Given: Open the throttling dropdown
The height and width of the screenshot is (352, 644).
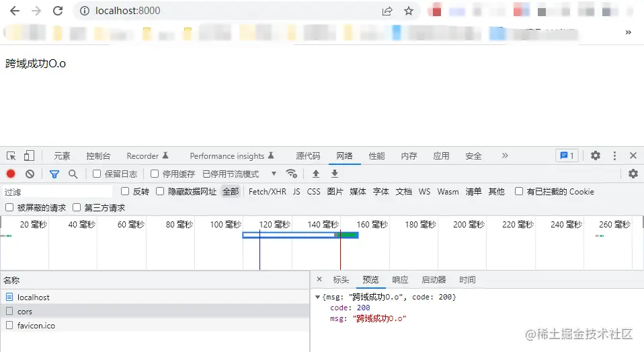Looking at the screenshot, I should pos(239,174).
